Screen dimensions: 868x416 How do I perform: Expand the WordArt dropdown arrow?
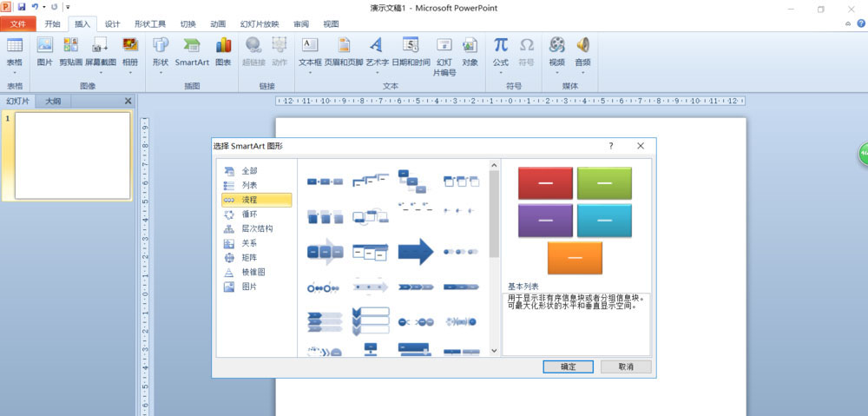[x=377, y=72]
